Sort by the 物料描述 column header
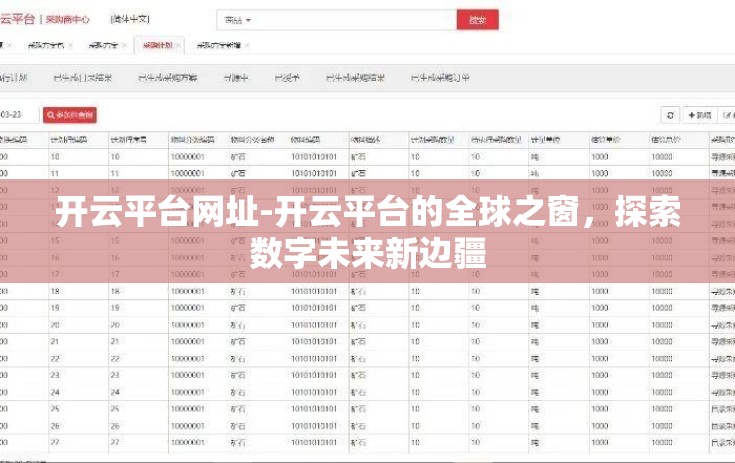This screenshot has height=463, width=735. coord(365,140)
